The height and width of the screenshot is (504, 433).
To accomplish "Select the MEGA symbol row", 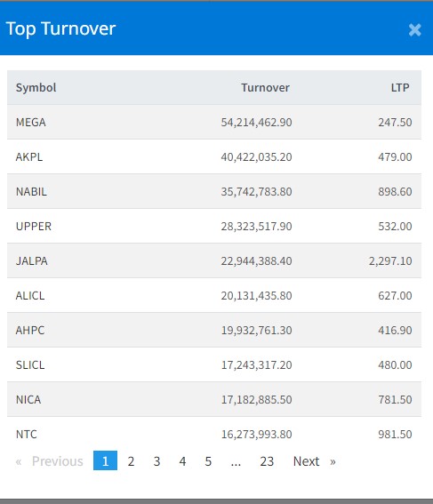I will (x=214, y=122).
